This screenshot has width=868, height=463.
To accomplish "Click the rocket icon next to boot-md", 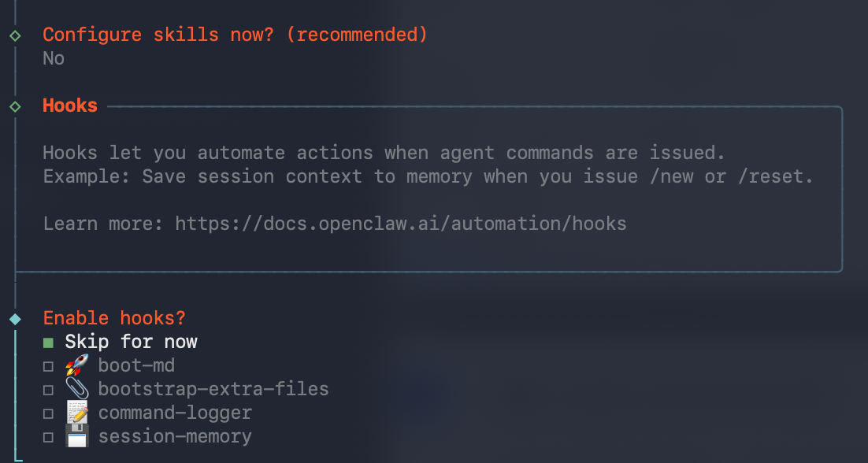I will coord(76,365).
